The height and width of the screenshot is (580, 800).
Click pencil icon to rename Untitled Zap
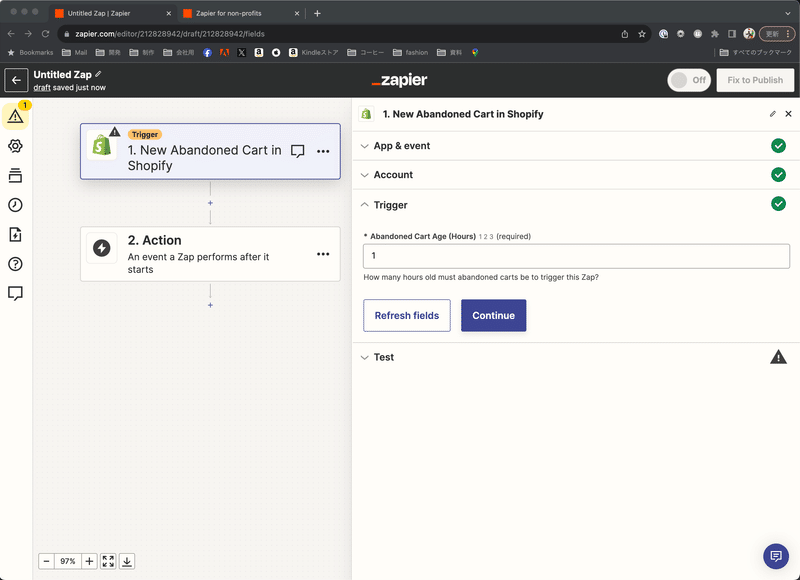tap(98, 74)
